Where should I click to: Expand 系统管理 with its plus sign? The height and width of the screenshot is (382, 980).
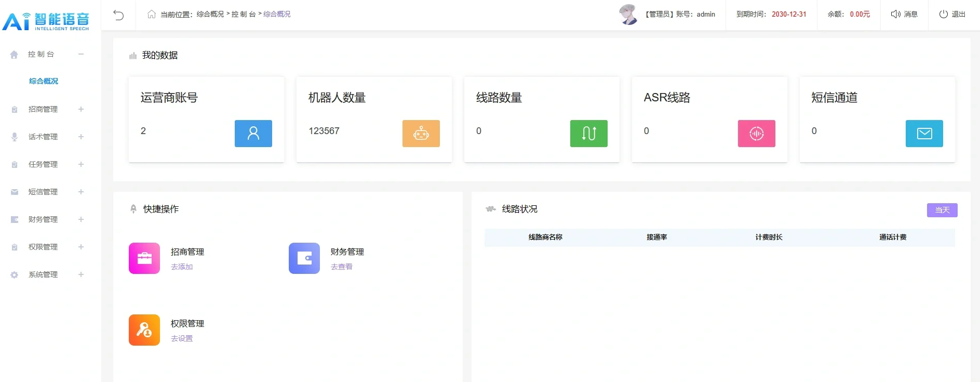click(81, 274)
